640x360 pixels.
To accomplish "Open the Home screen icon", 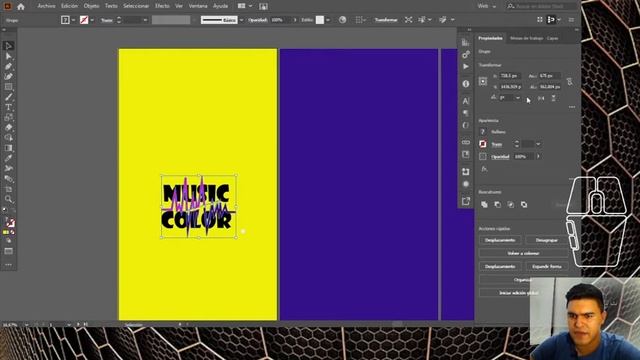I will (x=21, y=7).
